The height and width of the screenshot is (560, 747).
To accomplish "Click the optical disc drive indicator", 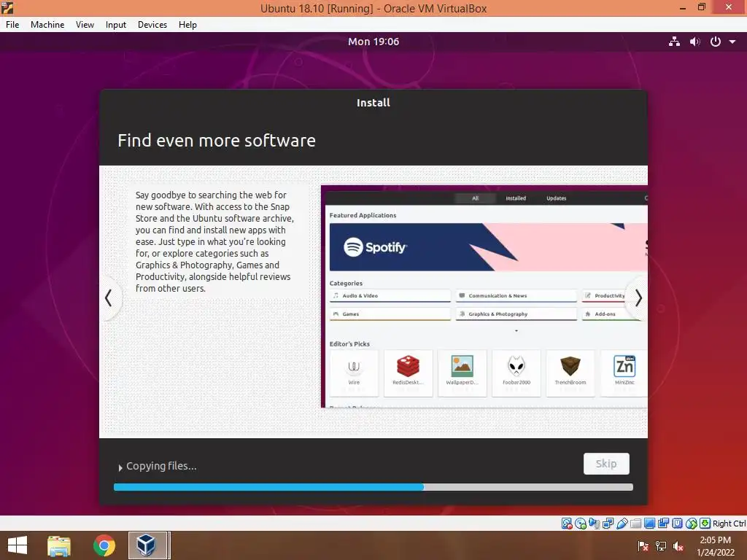I will (x=580, y=524).
